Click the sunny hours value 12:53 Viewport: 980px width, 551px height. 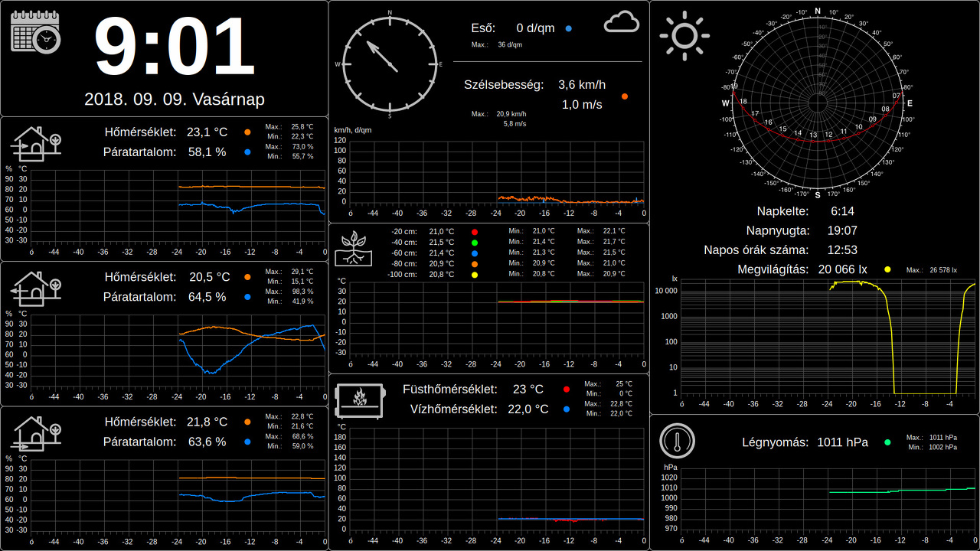point(842,250)
